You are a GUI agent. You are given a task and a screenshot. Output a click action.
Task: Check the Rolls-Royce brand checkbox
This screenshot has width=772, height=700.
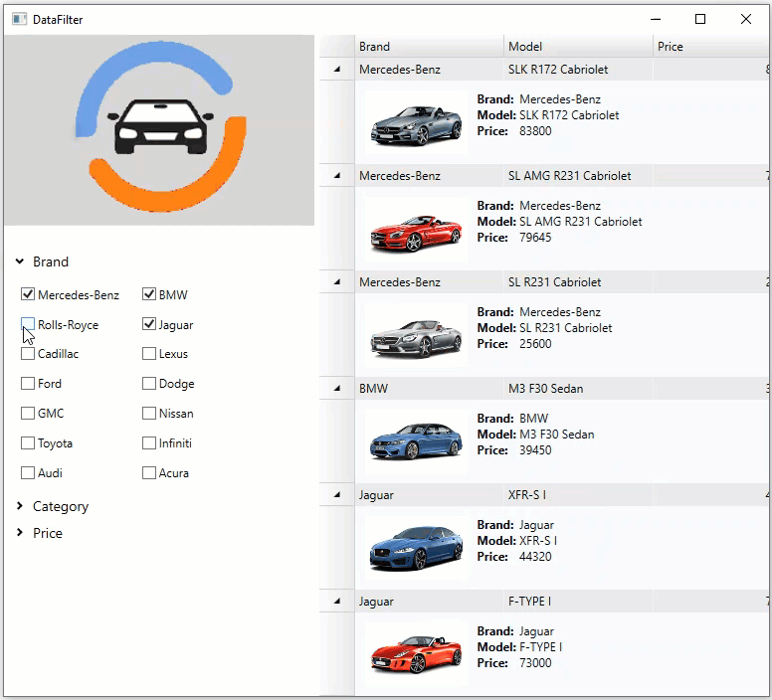pyautogui.click(x=28, y=324)
